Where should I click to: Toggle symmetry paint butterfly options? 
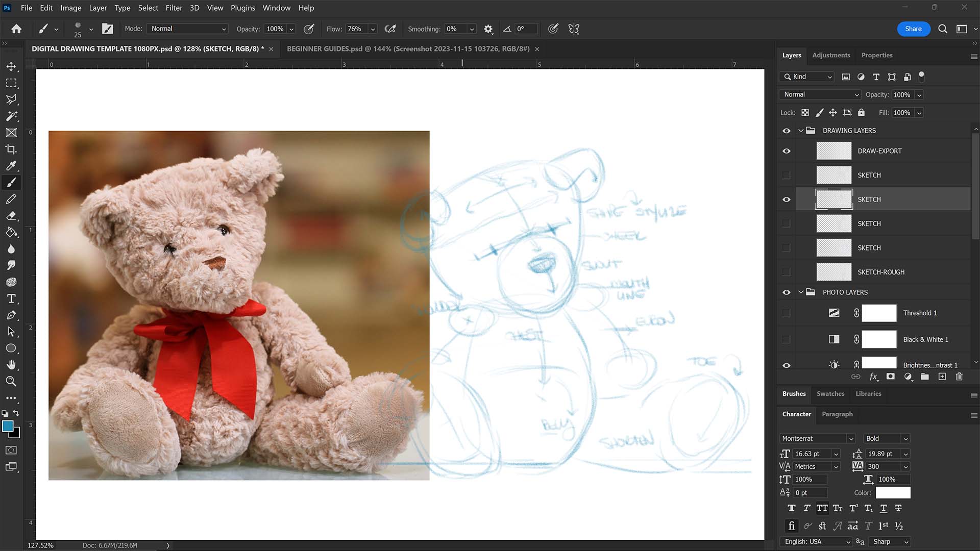pos(574,29)
